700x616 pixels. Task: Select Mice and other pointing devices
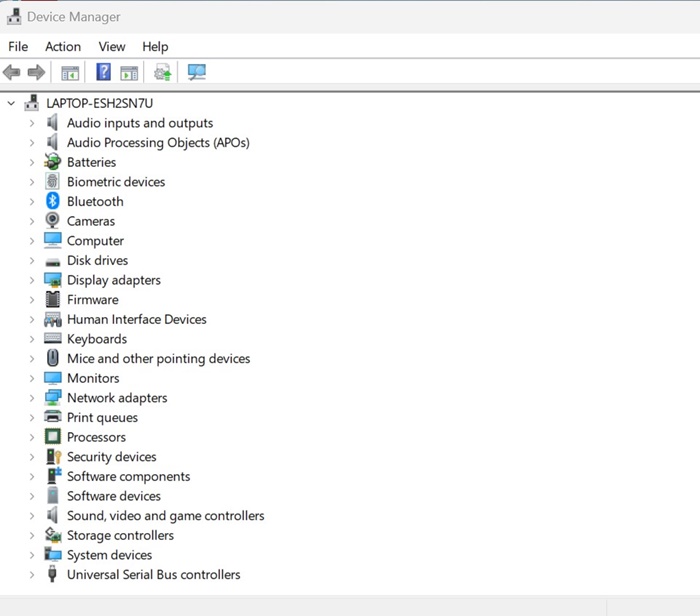(158, 358)
